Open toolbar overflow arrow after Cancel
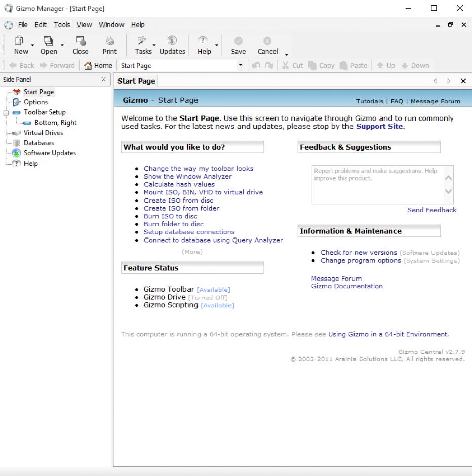472x476 pixels. [x=286, y=55]
